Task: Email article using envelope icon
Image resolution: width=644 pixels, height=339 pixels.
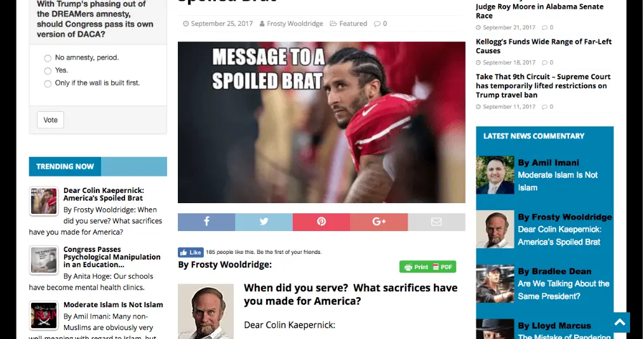Action: (436, 222)
